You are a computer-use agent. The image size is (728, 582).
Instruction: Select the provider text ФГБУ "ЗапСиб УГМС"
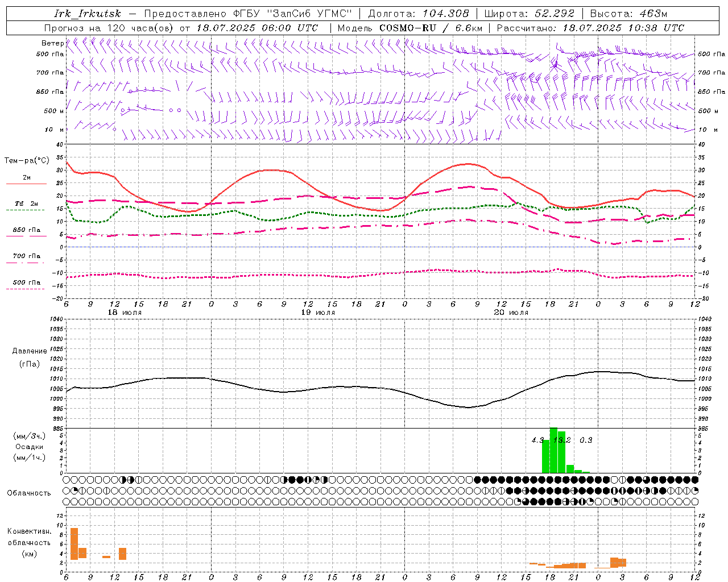pyautogui.click(x=293, y=14)
